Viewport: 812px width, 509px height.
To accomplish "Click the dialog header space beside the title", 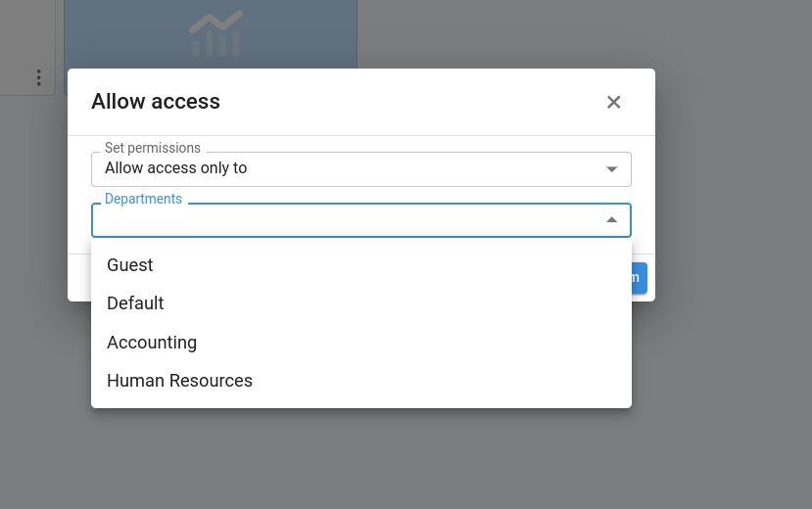I will point(411,102).
